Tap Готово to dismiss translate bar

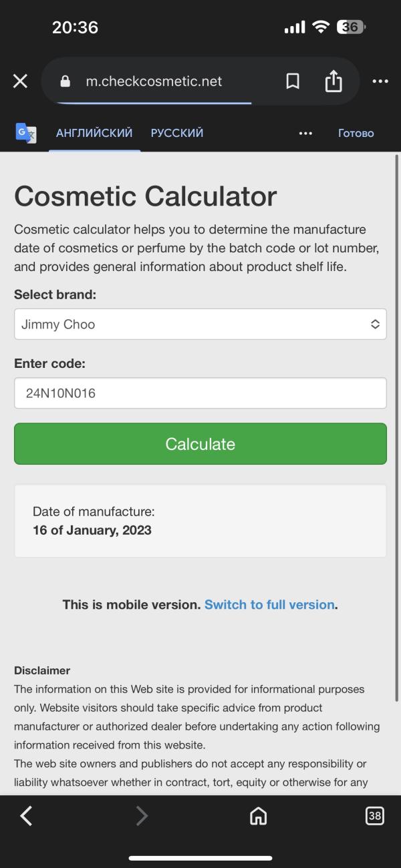tap(356, 133)
